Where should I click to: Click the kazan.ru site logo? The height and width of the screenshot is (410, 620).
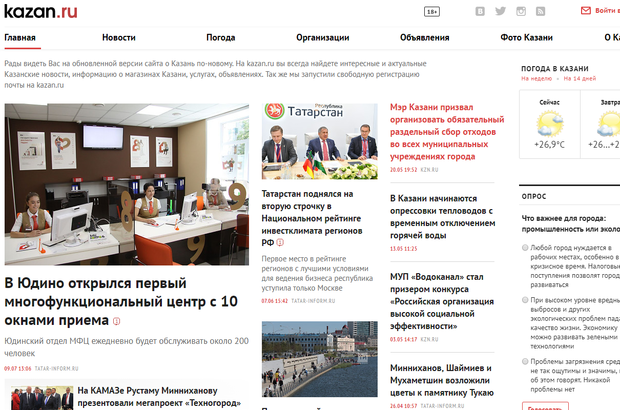click(40, 12)
